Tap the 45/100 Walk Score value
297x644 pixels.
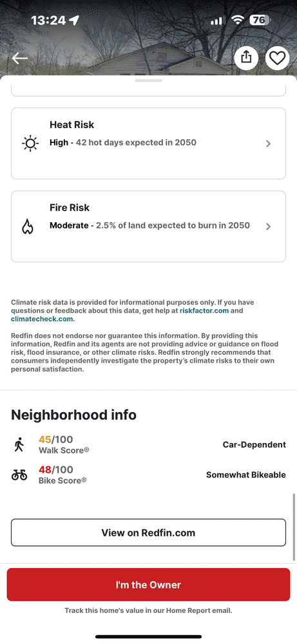(x=56, y=440)
